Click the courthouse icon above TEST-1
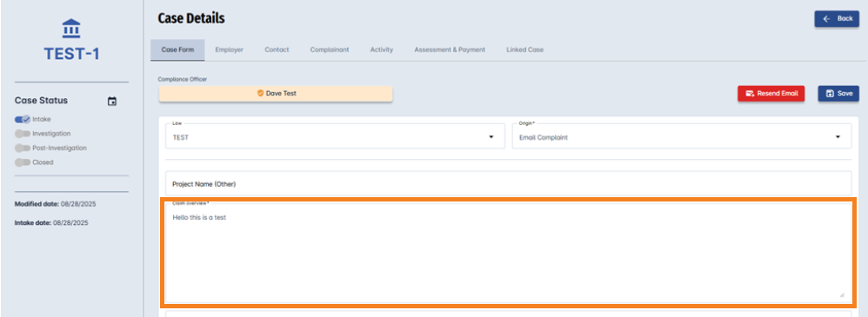 [71, 28]
